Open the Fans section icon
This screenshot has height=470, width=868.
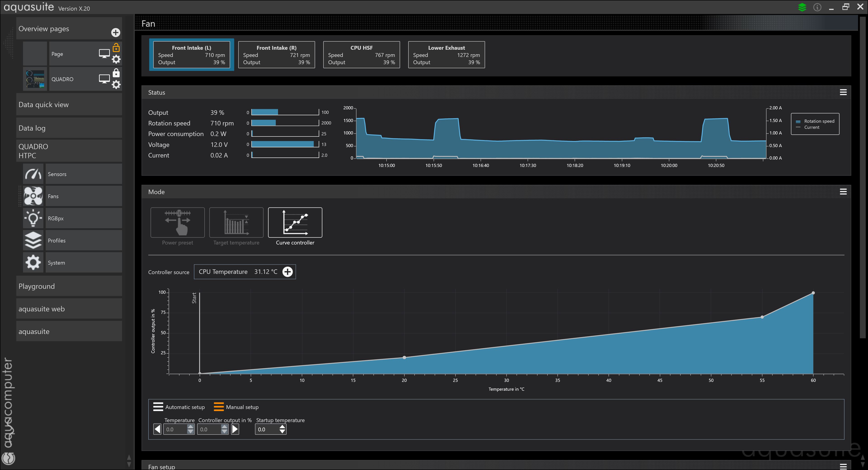33,196
